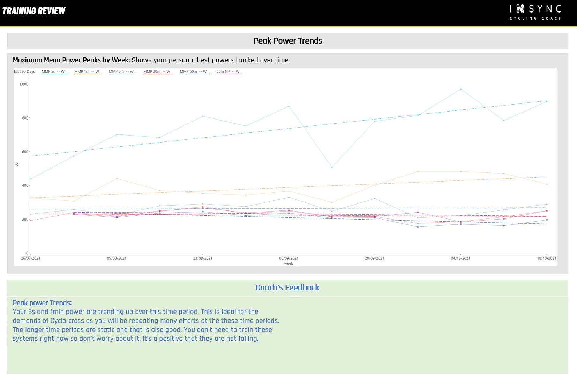Click the week x-axis title
577x392 pixels.
[x=288, y=263]
